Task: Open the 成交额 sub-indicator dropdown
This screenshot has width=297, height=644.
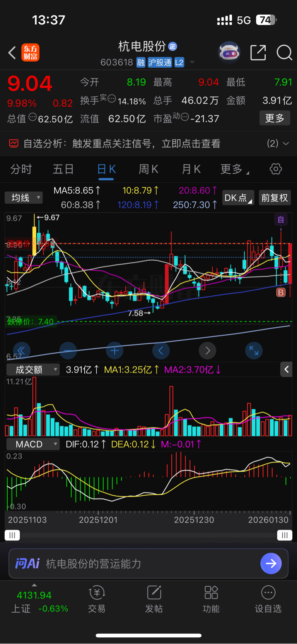Action: pos(33,369)
